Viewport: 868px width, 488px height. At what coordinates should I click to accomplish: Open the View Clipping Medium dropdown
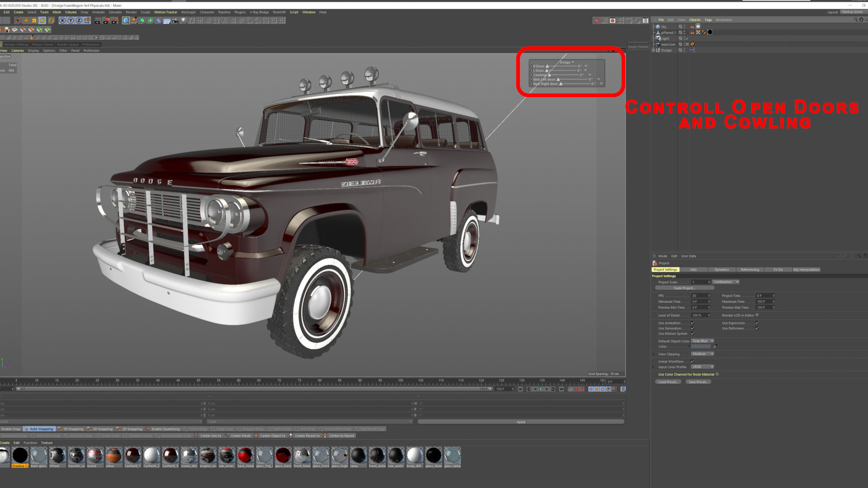pos(703,354)
